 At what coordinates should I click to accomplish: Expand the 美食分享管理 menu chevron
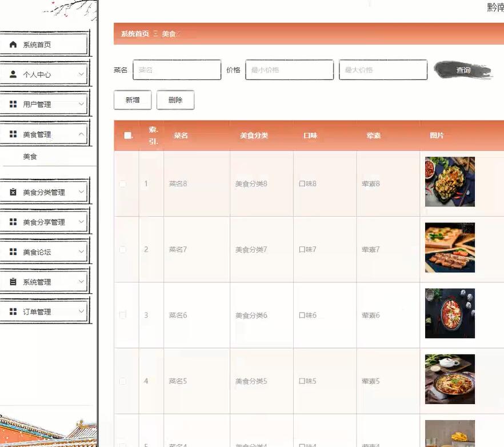[81, 222]
